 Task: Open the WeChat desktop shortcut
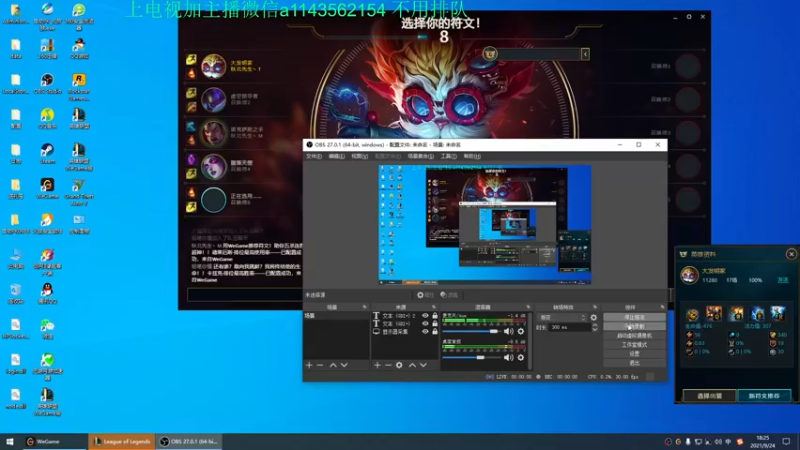tap(47, 328)
